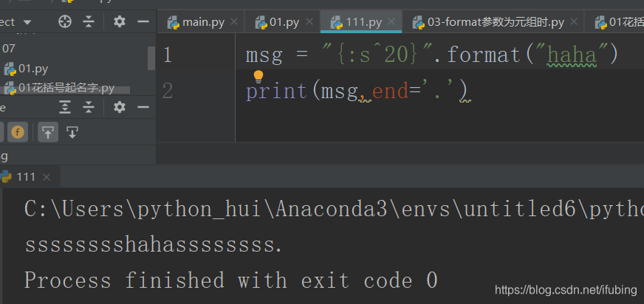The height and width of the screenshot is (304, 644).
Task: Click the print function call on line 2
Action: pyautogui.click(x=277, y=91)
